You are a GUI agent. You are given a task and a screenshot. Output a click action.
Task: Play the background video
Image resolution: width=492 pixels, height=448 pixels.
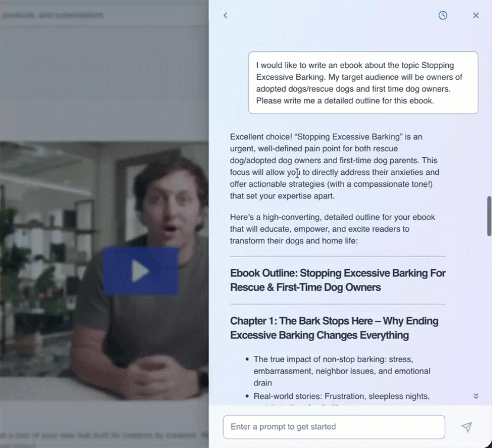click(x=141, y=271)
